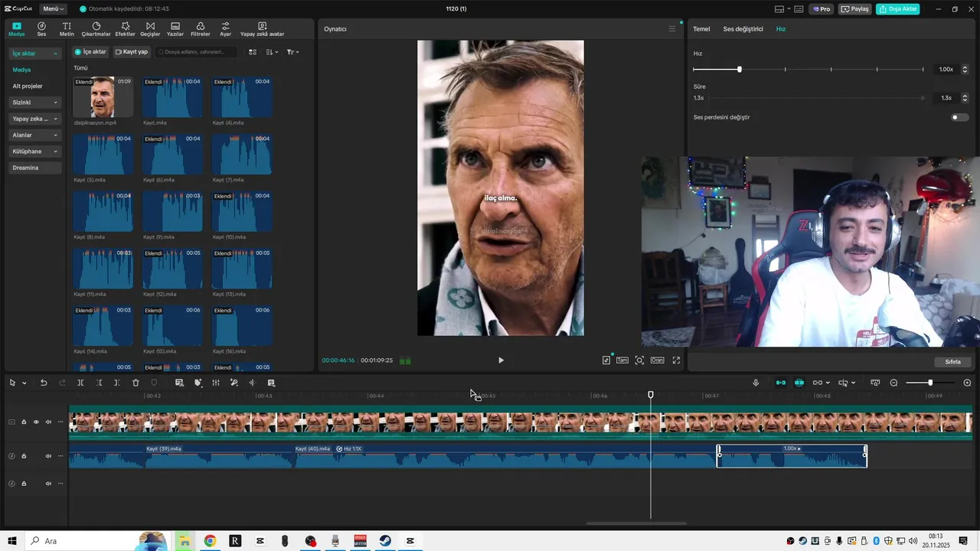This screenshot has width=980, height=551.
Task: Open the selection tool mode dropdown
Action: coord(24,383)
